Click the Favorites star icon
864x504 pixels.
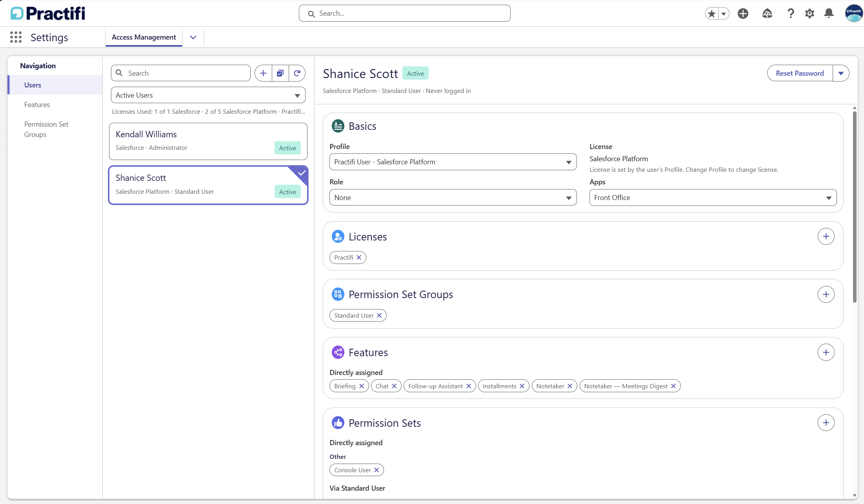click(711, 14)
